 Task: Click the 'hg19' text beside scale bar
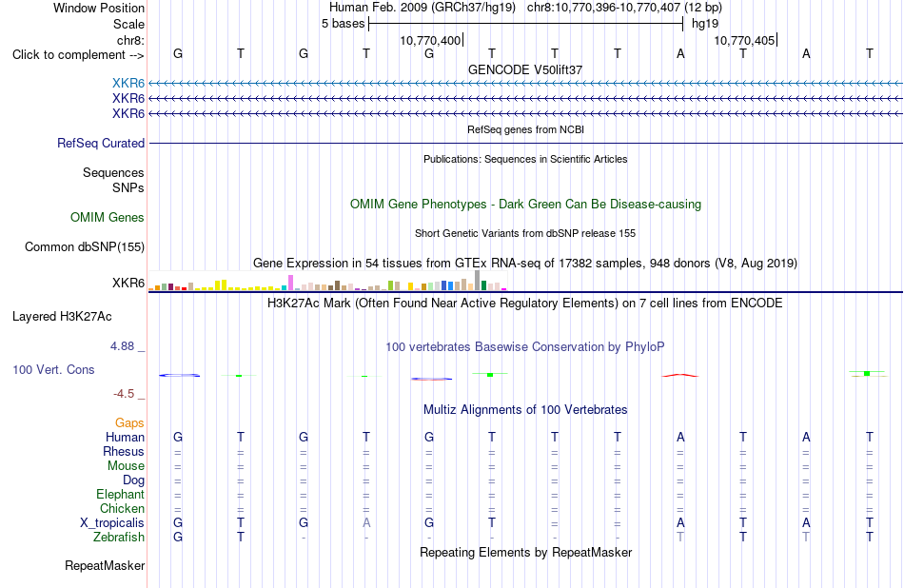point(705,24)
